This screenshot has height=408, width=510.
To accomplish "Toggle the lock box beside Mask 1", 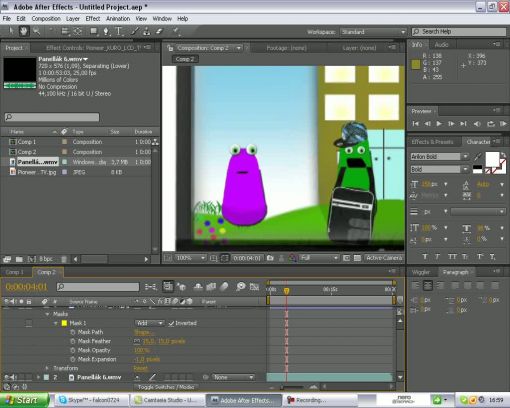I will tap(29, 323).
